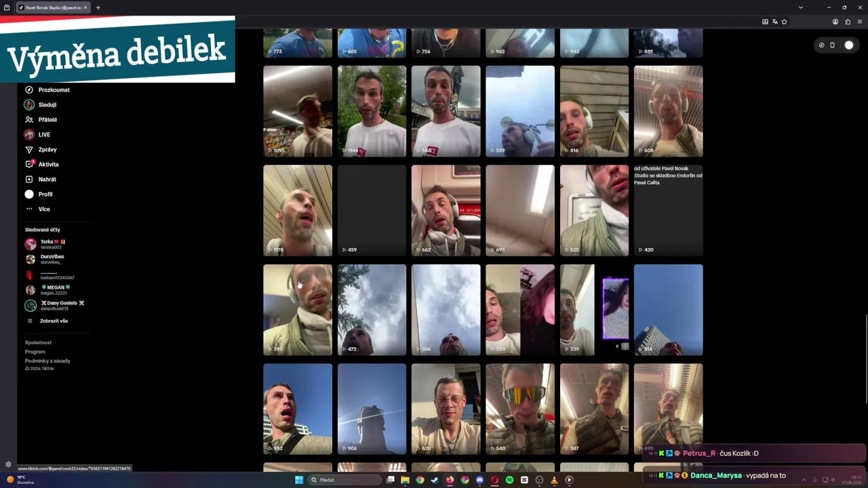Open the video with 1178 views
Screen dimensions: 868x488
[298, 211]
